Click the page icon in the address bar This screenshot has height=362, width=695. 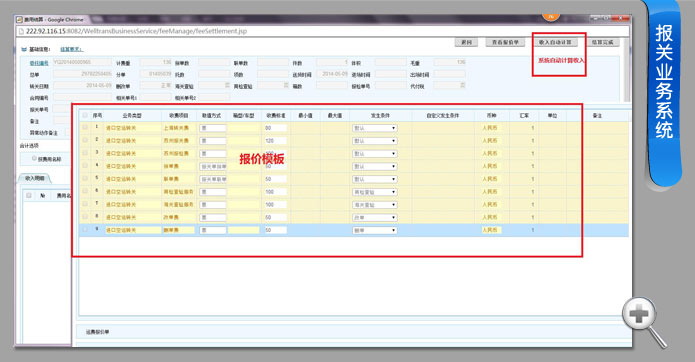(x=21, y=31)
